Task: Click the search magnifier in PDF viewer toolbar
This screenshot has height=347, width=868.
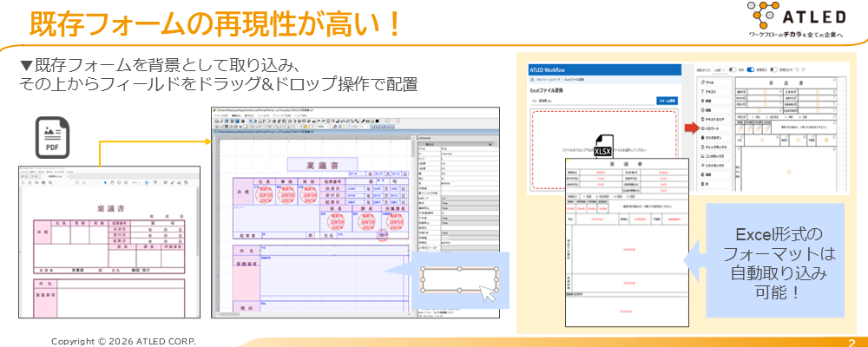Action: click(50, 183)
